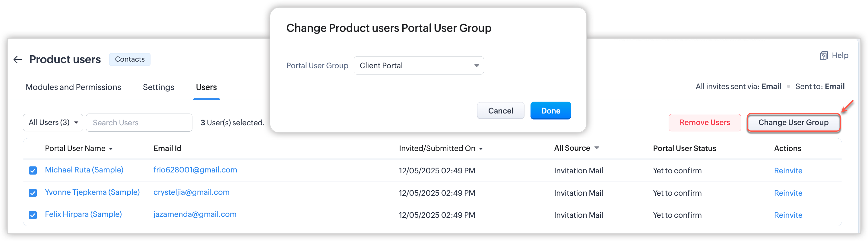
Task: Uncheck Felix Hirpara (Sample) checkbox
Action: tap(33, 215)
